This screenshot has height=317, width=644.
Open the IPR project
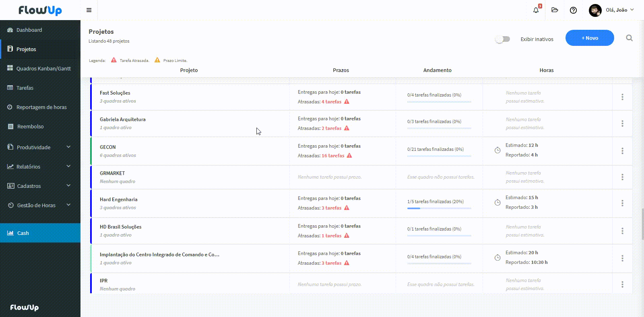(104, 281)
